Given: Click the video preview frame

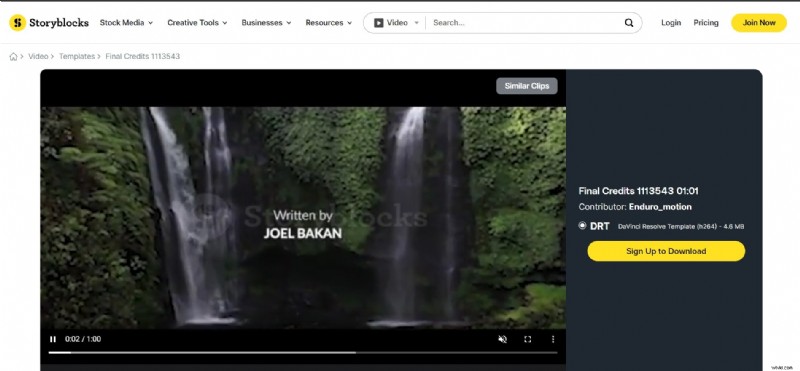Looking at the screenshot, I should 303,217.
